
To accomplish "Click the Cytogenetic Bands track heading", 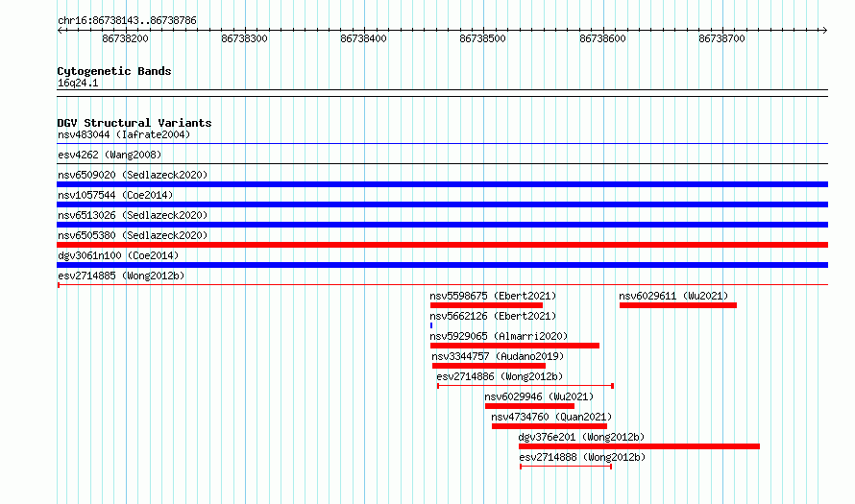I will tap(114, 71).
